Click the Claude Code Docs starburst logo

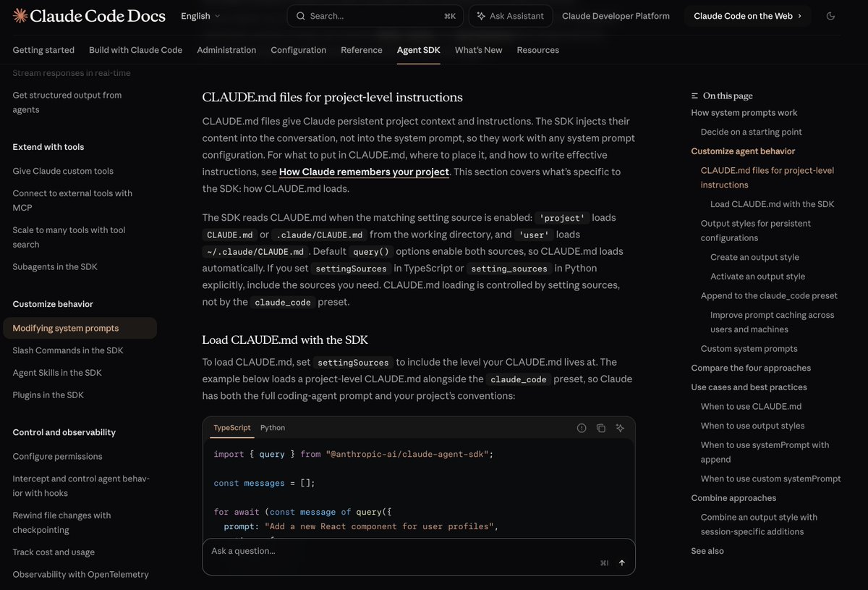(x=20, y=16)
